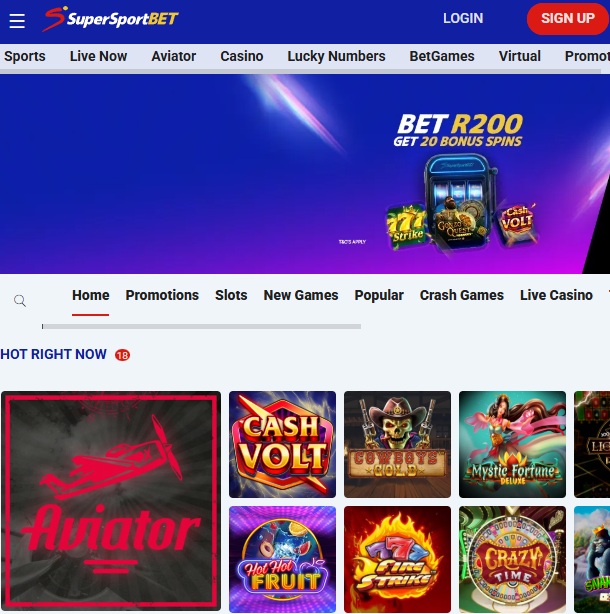Viewport: 610px width, 614px height.
Task: Open Hot Hot Fruit game
Action: tap(282, 559)
